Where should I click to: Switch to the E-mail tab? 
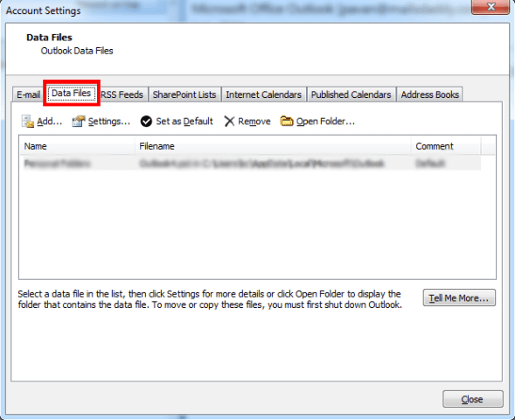pyautogui.click(x=28, y=94)
